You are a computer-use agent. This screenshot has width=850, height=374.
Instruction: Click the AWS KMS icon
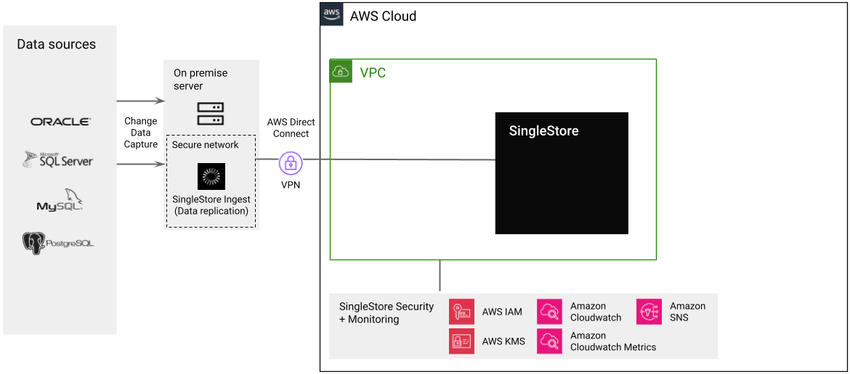click(461, 341)
